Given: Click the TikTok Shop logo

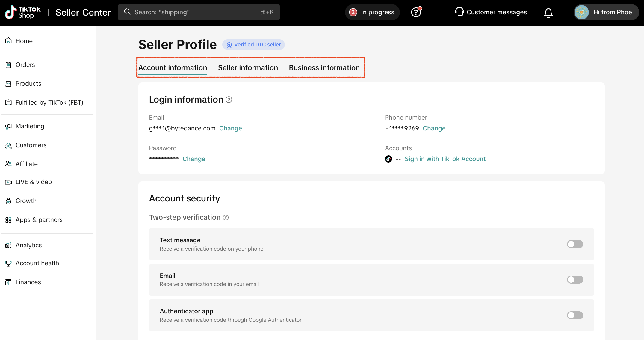Looking at the screenshot, I should [x=23, y=12].
